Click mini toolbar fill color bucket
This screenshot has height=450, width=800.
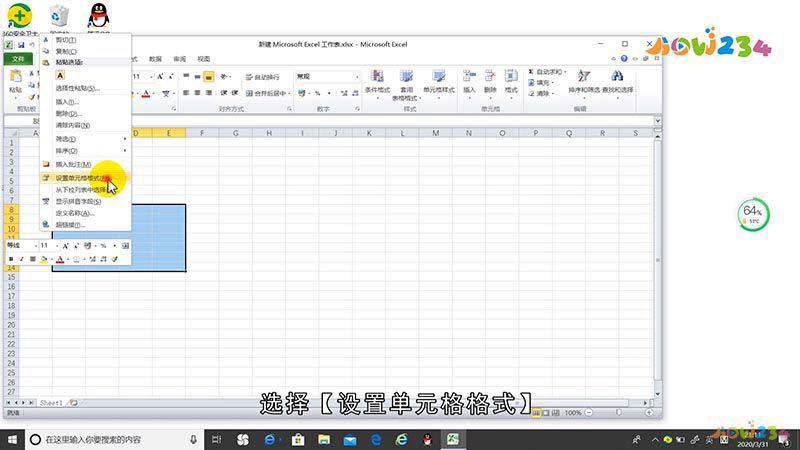[44, 259]
